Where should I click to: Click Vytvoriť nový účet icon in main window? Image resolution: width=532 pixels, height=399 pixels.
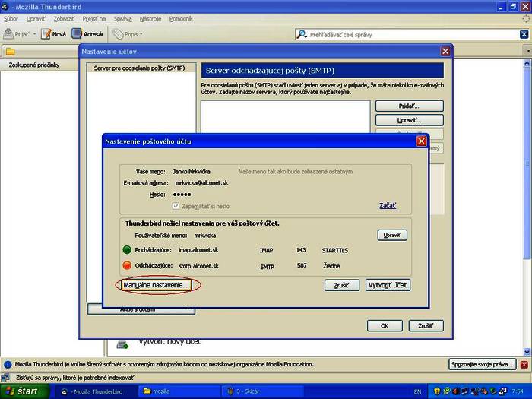122,345
